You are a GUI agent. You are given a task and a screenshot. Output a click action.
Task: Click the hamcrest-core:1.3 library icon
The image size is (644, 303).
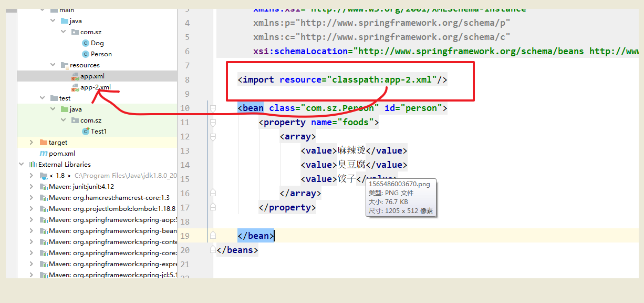pyautogui.click(x=44, y=198)
